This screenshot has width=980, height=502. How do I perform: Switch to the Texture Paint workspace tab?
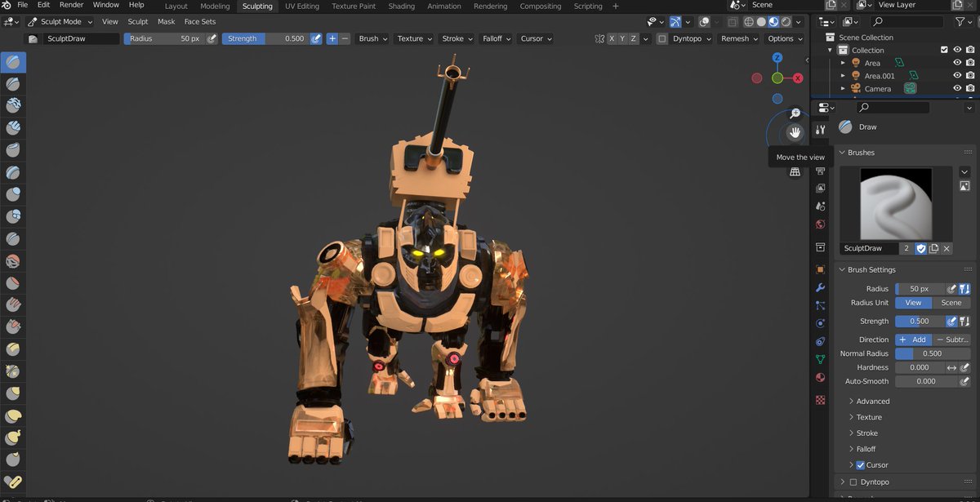(x=354, y=6)
